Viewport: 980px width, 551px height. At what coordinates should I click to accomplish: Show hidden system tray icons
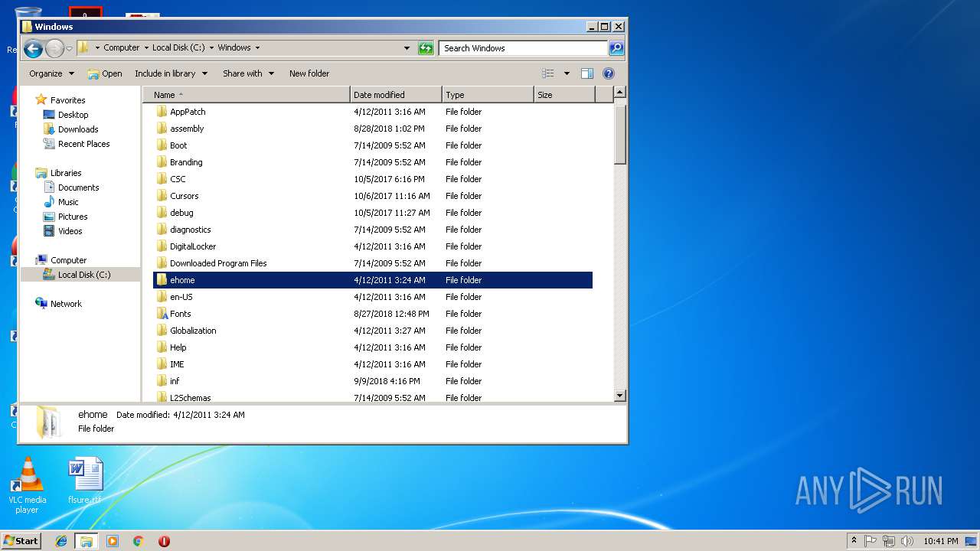[x=854, y=540]
